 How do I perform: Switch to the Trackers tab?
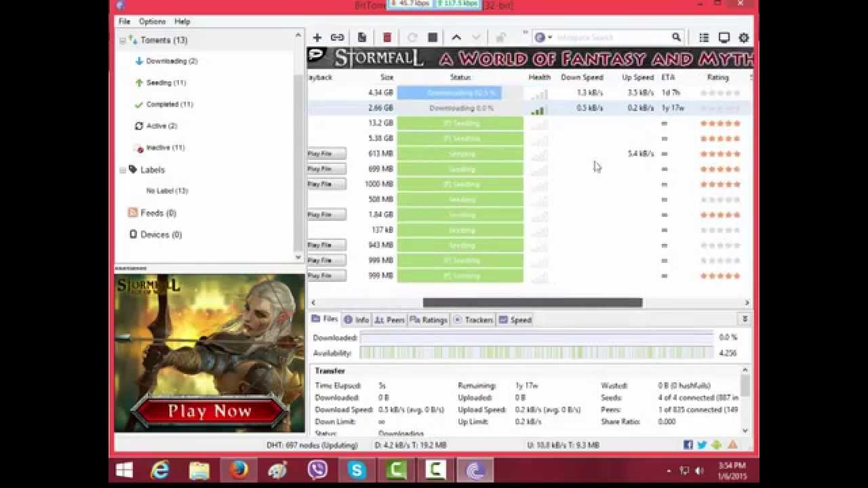pos(473,320)
